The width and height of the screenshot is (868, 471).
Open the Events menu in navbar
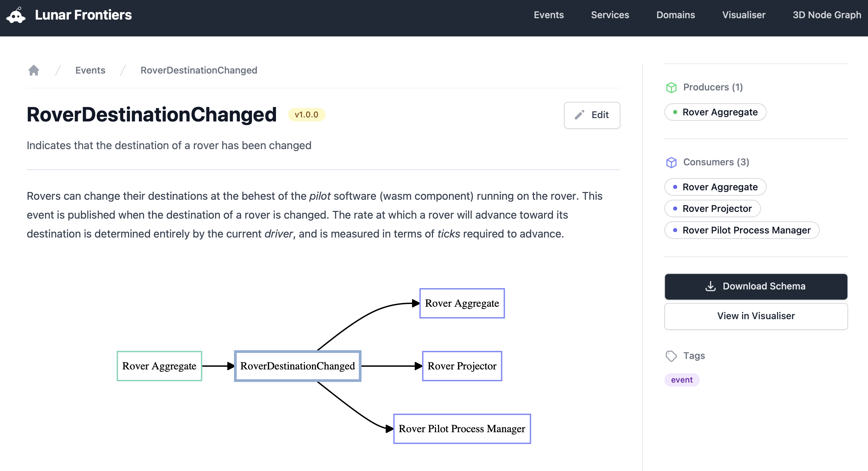point(548,15)
